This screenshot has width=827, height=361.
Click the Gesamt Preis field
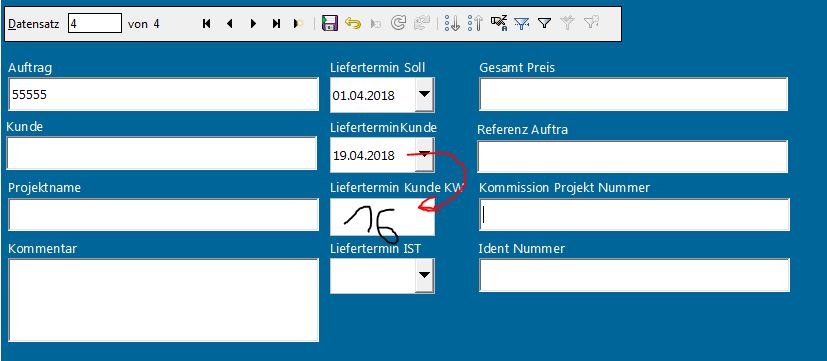coord(633,94)
